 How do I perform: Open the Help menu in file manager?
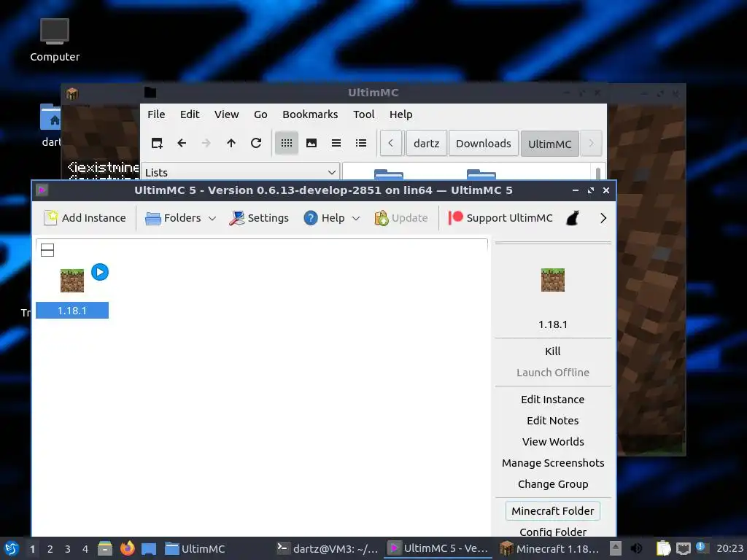[x=400, y=114]
